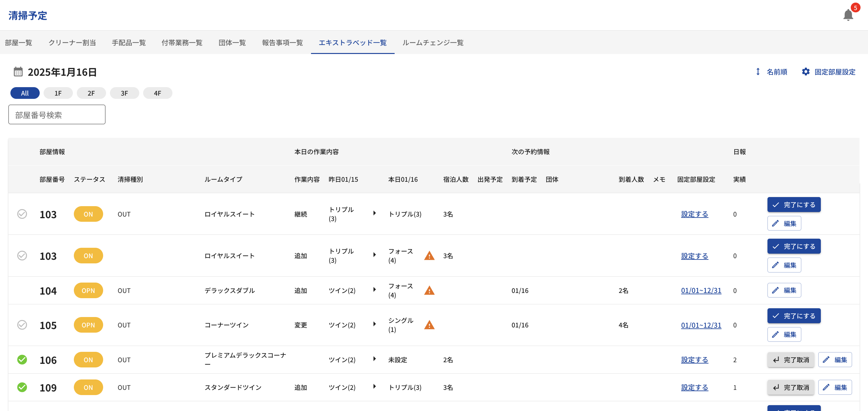Filter rooms by the 3F floor chip
This screenshot has width=868, height=411.
(124, 93)
